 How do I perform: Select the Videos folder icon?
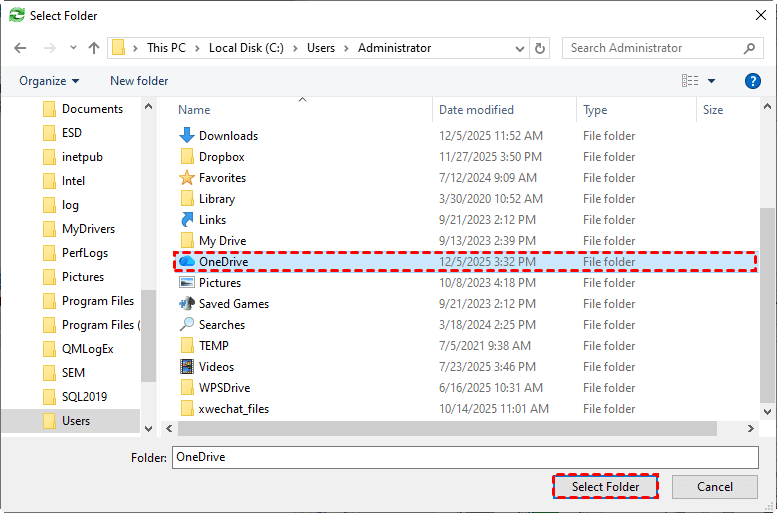tap(187, 367)
